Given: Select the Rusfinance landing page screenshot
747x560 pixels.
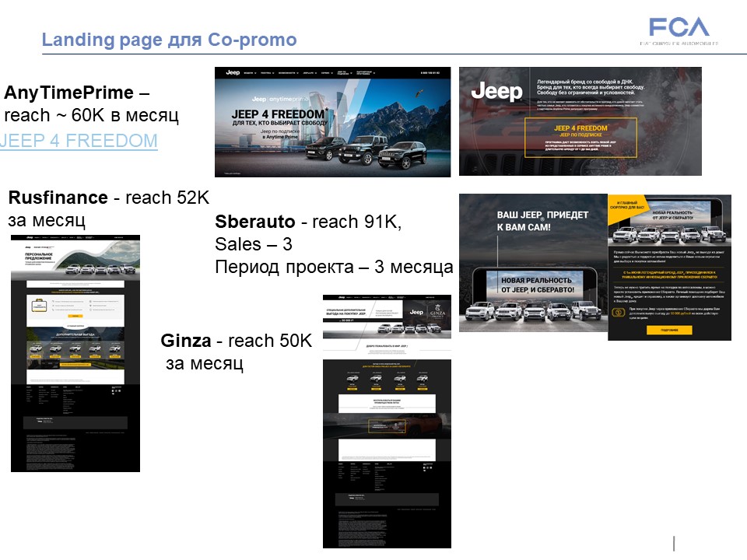Looking at the screenshot, I should pyautogui.click(x=75, y=353).
